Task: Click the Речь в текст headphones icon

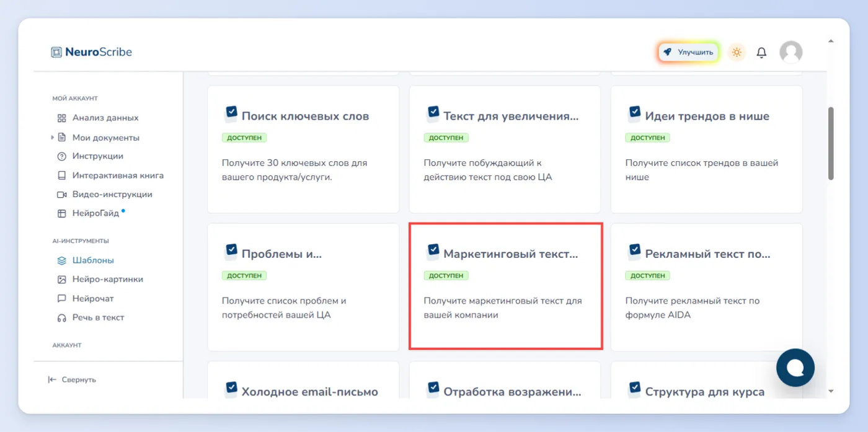Action: (61, 317)
